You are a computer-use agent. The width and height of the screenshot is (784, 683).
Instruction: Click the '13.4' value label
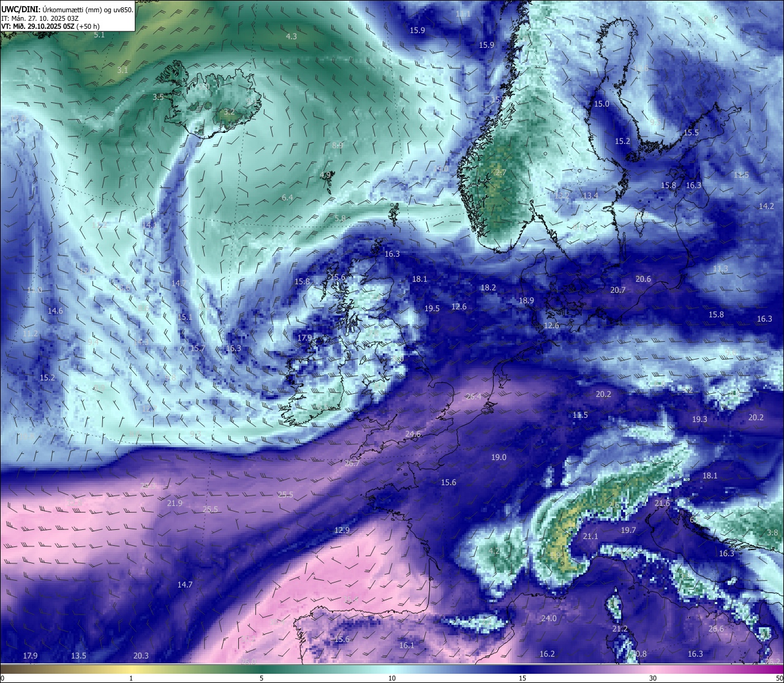(x=590, y=196)
